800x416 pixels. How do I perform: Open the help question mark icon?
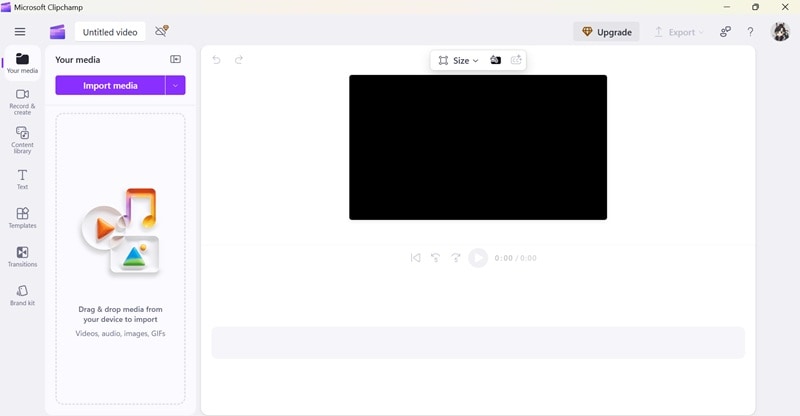750,32
